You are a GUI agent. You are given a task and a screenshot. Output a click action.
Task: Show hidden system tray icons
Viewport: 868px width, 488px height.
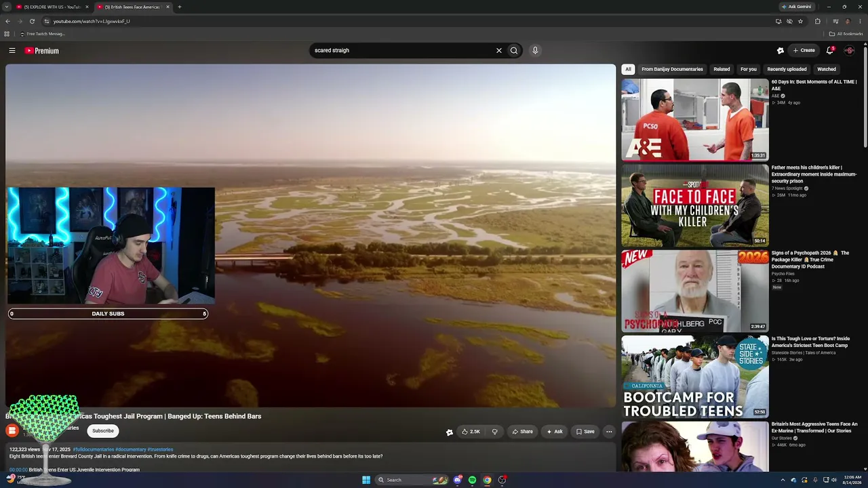[x=783, y=480]
